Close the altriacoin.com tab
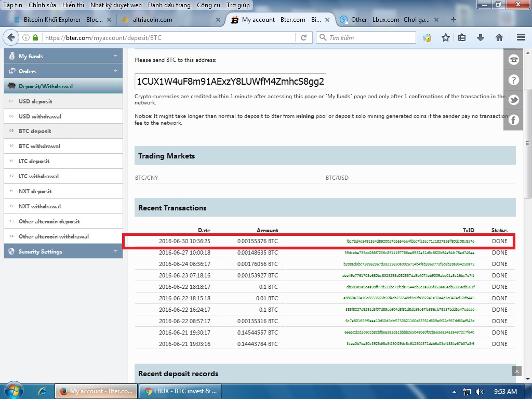532x399 pixels. pos(218,20)
